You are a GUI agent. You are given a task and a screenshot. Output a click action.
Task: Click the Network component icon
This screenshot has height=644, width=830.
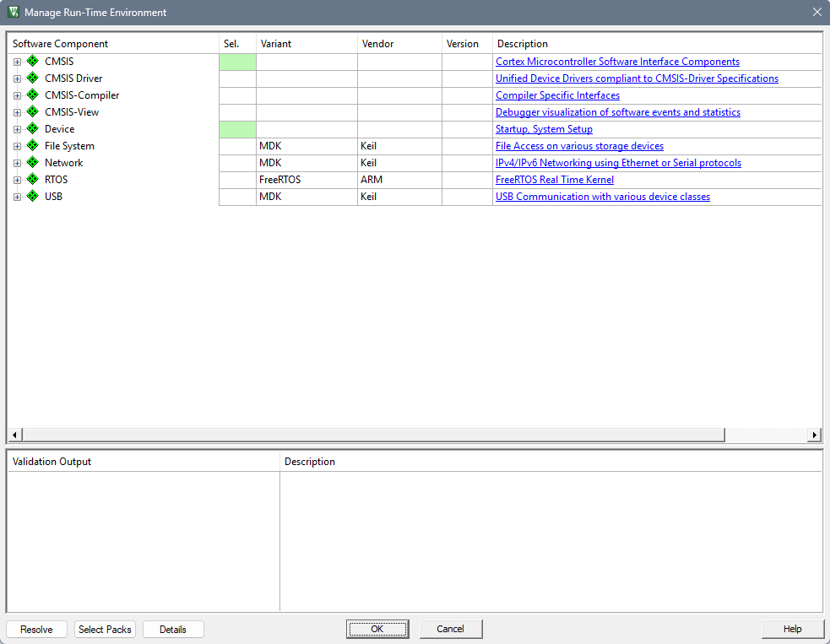[x=33, y=162]
